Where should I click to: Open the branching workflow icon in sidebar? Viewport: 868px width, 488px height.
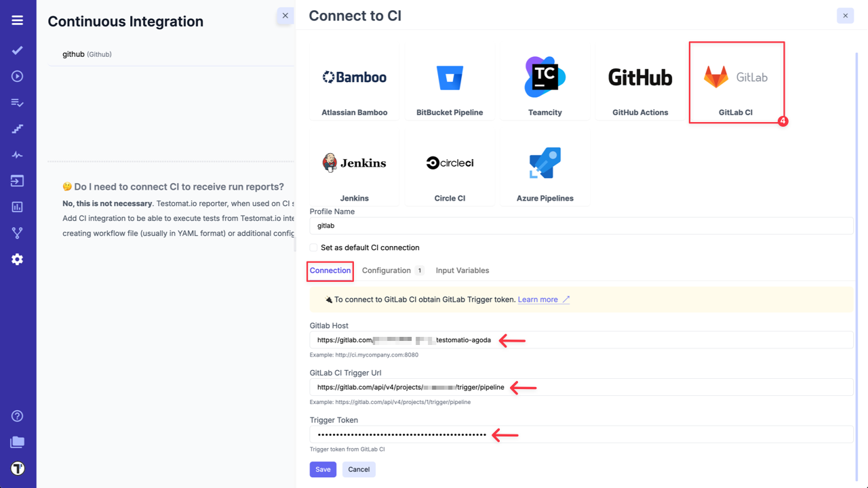[x=18, y=232]
